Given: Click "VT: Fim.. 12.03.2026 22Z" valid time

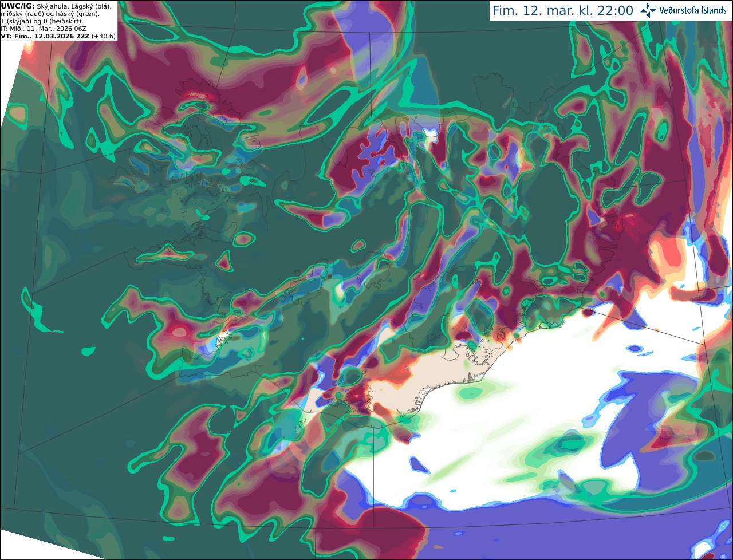Looking at the screenshot, I should [x=45, y=36].
